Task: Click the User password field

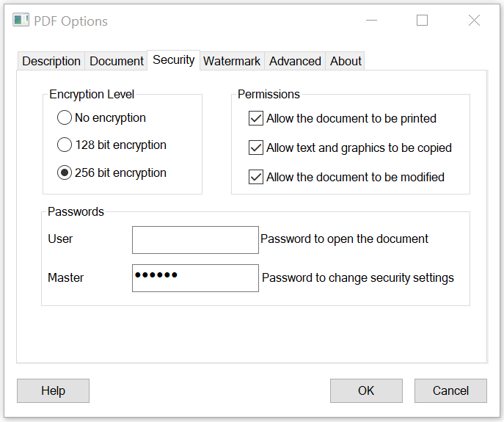Action: click(x=195, y=239)
